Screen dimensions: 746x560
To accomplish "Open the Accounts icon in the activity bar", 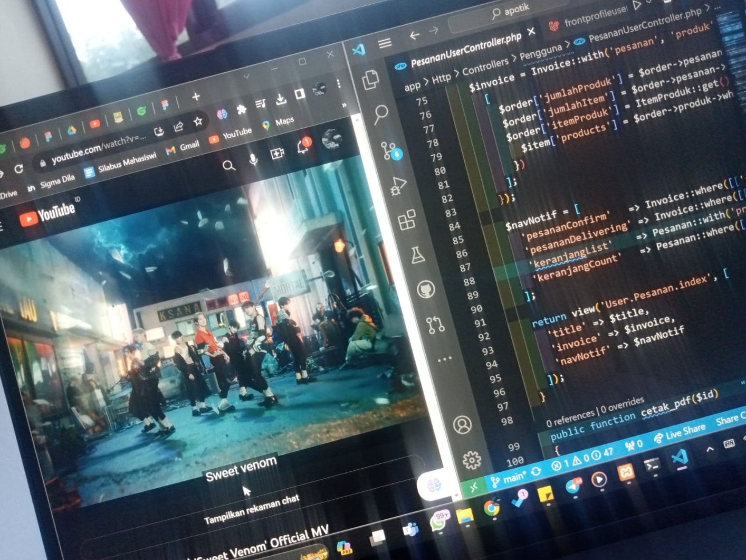I will pyautogui.click(x=462, y=425).
